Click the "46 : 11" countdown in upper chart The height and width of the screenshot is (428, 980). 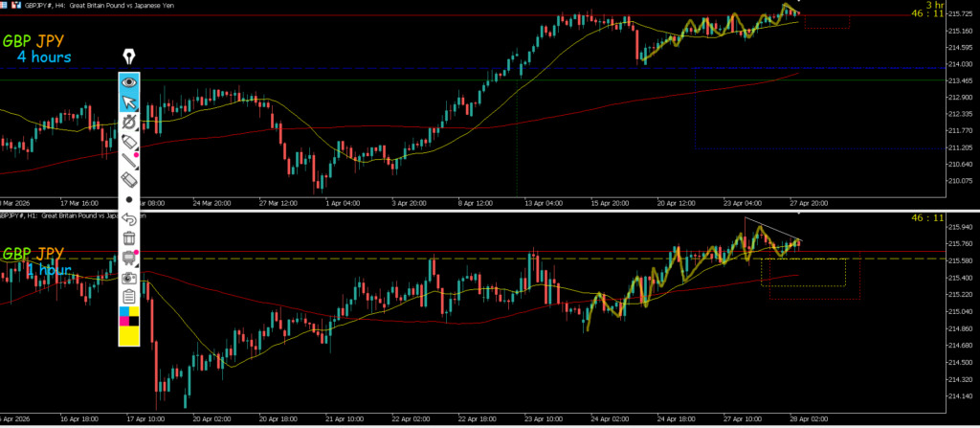point(927,13)
